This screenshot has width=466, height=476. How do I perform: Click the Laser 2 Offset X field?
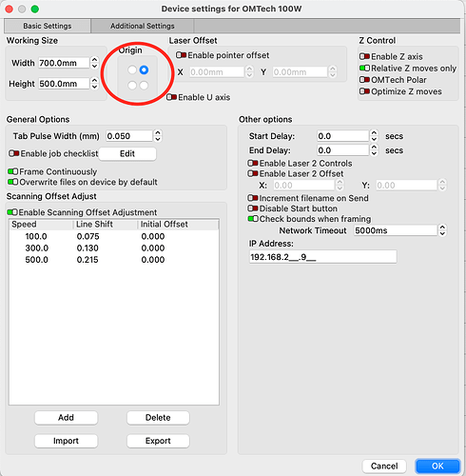(303, 185)
